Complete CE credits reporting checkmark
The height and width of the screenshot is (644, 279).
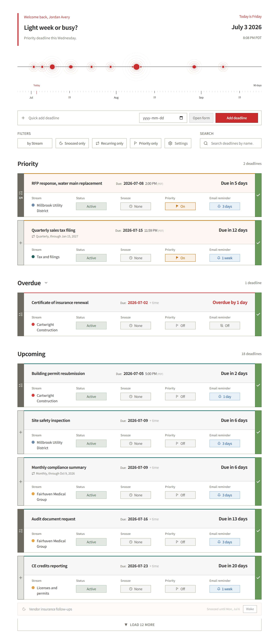pyautogui.click(x=258, y=578)
